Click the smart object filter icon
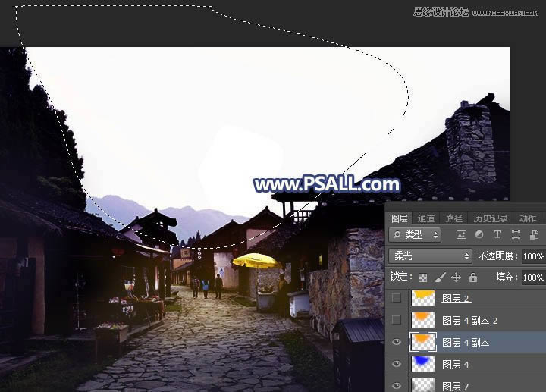 [x=534, y=235]
